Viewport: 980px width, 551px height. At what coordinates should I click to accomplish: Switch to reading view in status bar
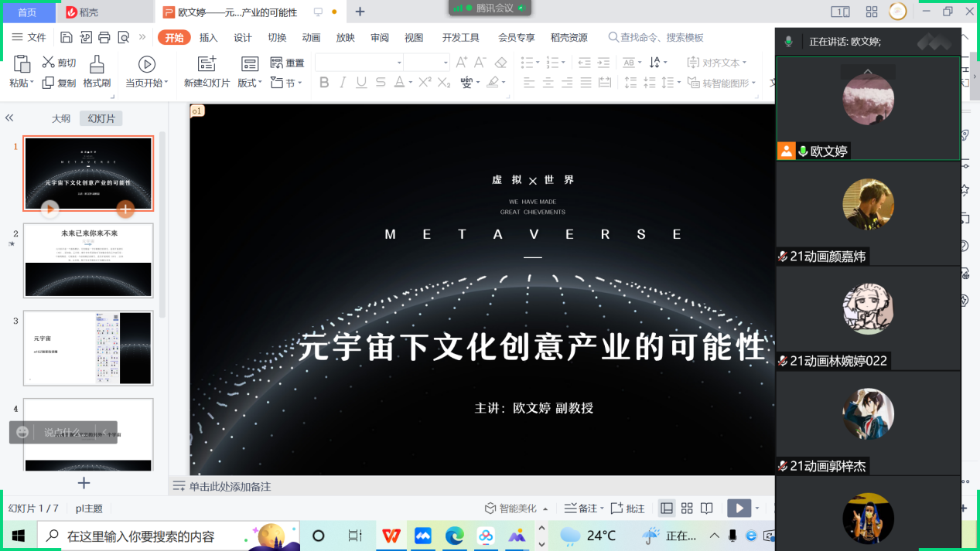[x=706, y=508]
